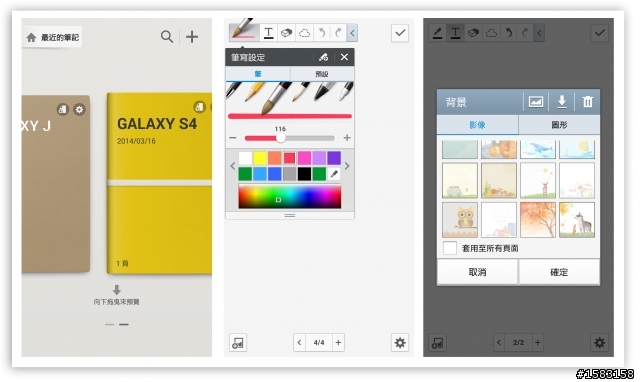Switch to the 圖形 tab

(x=559, y=125)
